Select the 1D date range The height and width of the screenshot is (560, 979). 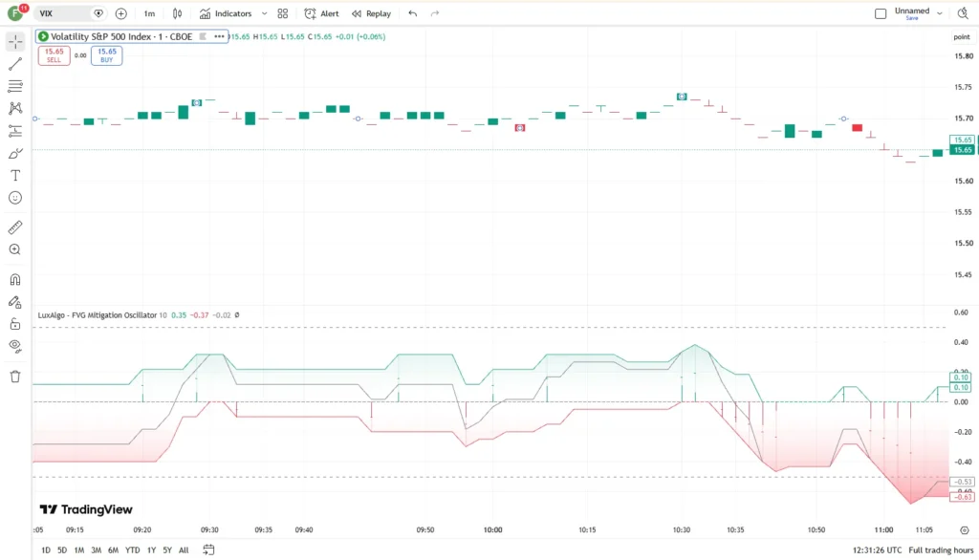point(46,550)
